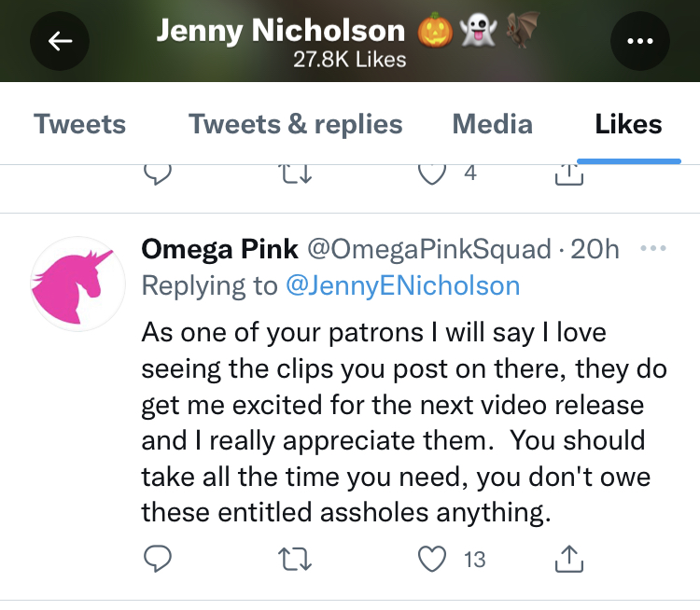Share the partially visible top tweet
Image resolution: width=700 pixels, height=610 pixels.
click(568, 173)
